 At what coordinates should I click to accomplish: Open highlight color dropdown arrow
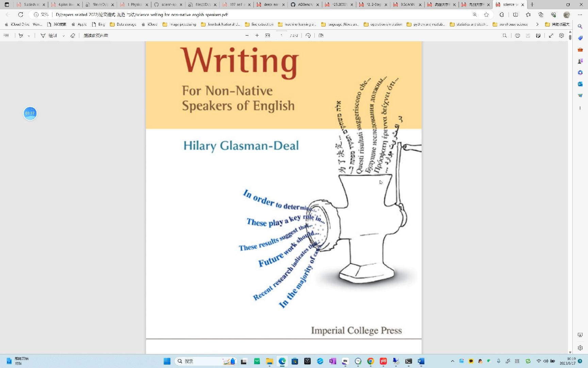29,35
